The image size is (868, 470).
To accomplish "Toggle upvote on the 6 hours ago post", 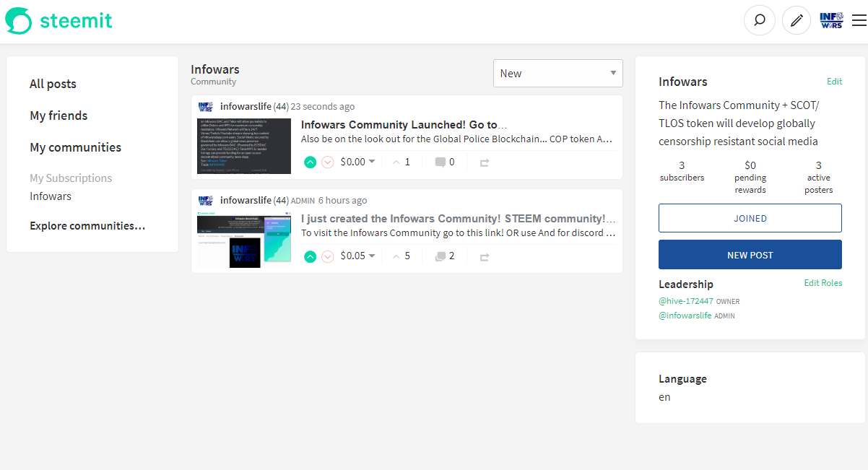I will pyautogui.click(x=310, y=256).
